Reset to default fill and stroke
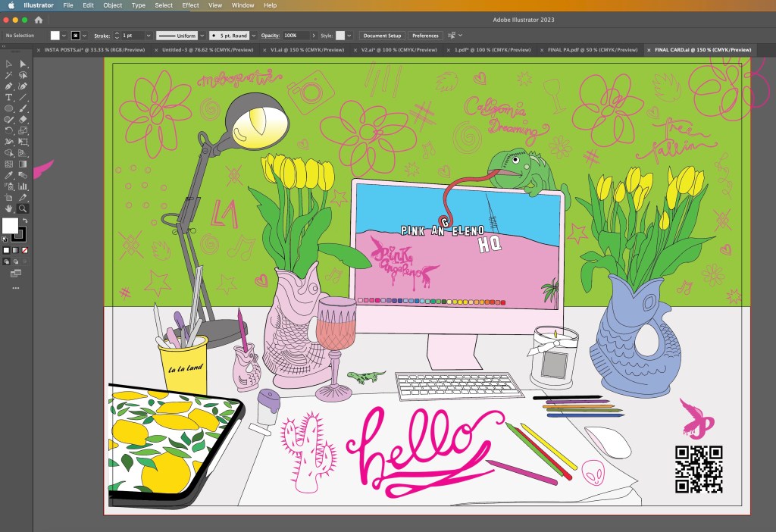This screenshot has height=532, width=776. point(5,238)
